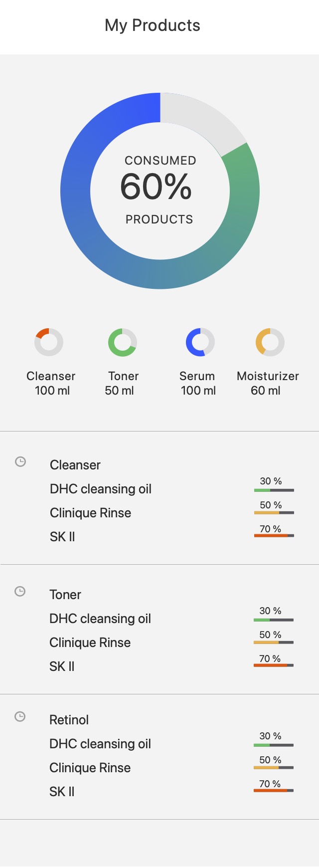
Task: Click the clock icon beside Cleanser section
Action: click(20, 461)
